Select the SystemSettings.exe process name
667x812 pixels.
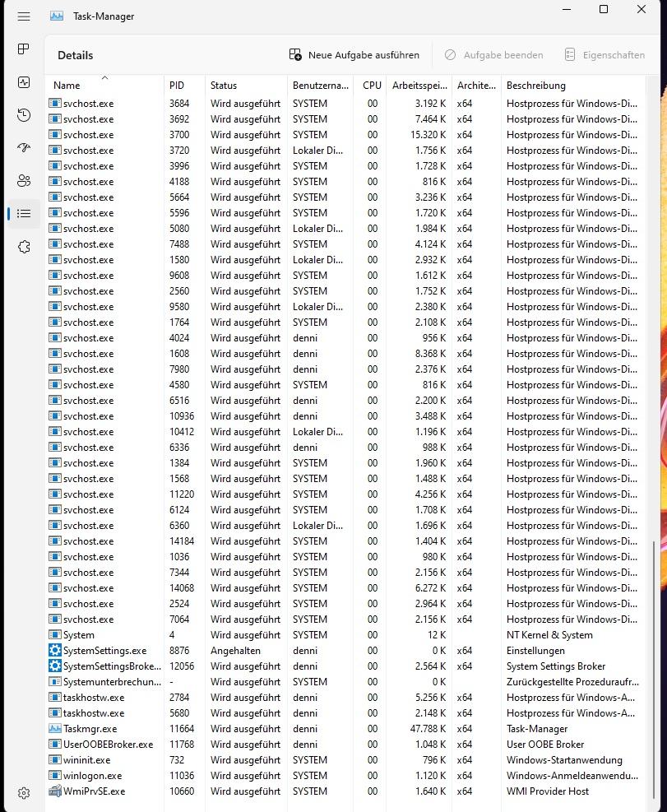(x=104, y=651)
